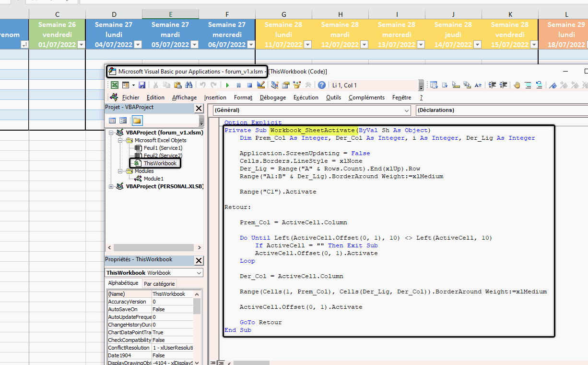The height and width of the screenshot is (365, 588).
Task: Open the Object Browser toolbar icon
Action: [297, 85]
